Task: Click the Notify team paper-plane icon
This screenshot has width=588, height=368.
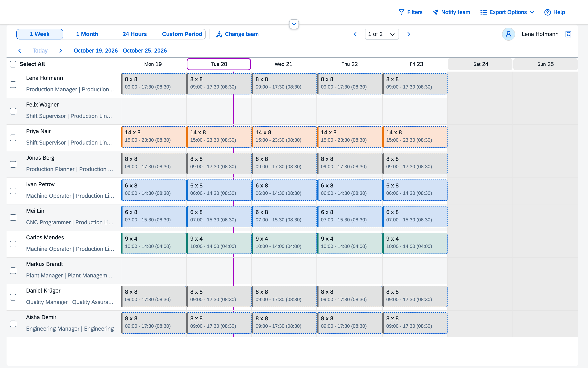Action: pyautogui.click(x=435, y=12)
